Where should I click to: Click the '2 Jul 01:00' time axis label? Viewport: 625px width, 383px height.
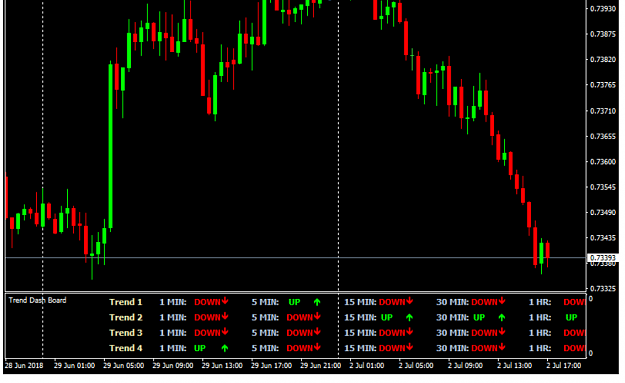pos(367,365)
